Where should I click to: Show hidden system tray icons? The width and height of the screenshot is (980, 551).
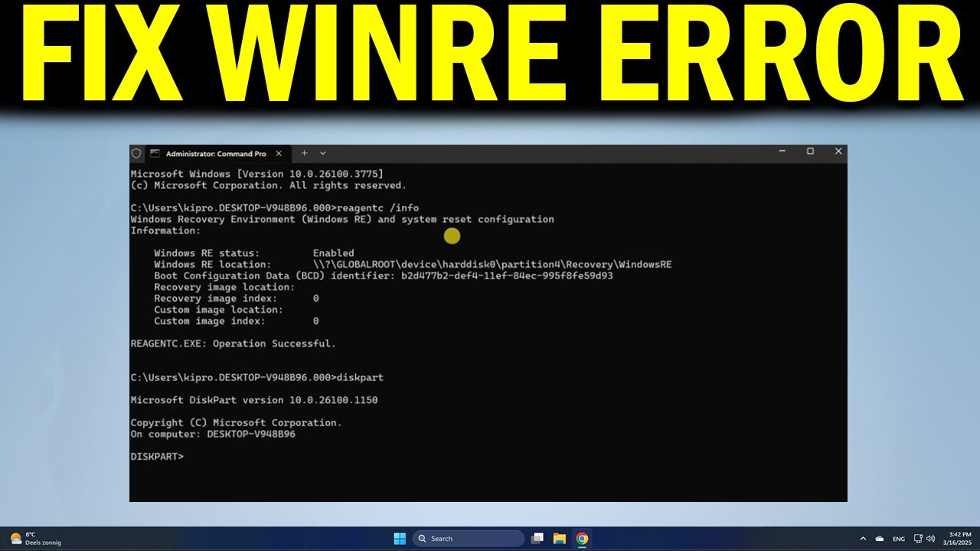[x=864, y=539]
